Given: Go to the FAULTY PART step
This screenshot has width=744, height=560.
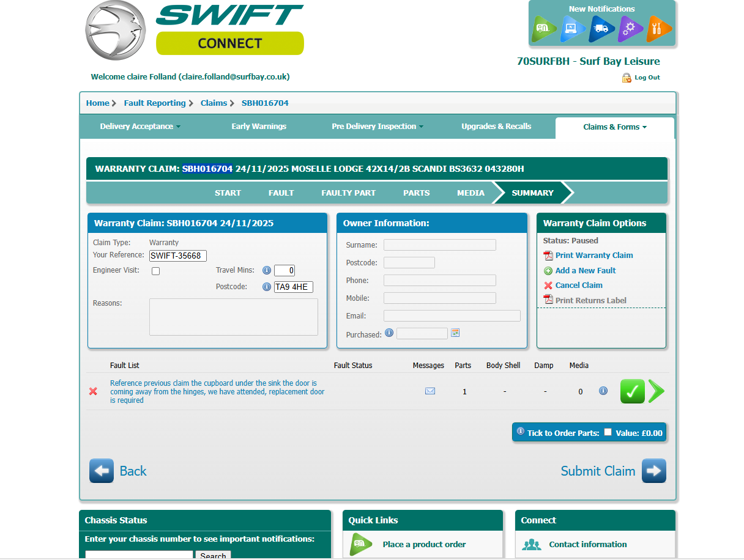Looking at the screenshot, I should [x=349, y=193].
